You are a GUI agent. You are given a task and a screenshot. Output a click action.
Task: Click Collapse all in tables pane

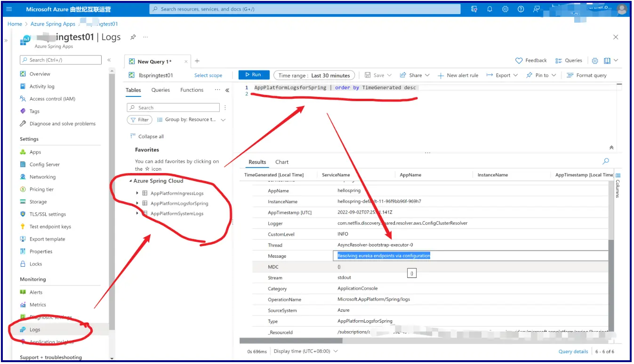coord(147,136)
